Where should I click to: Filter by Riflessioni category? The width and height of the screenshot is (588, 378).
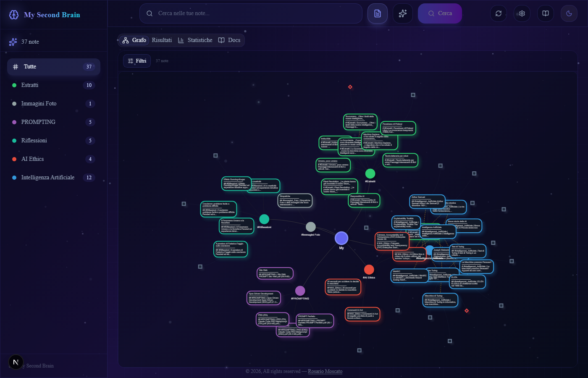point(54,141)
